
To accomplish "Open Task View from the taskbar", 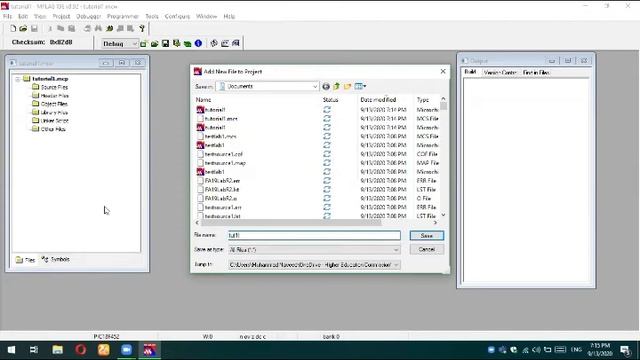I will click(34, 350).
